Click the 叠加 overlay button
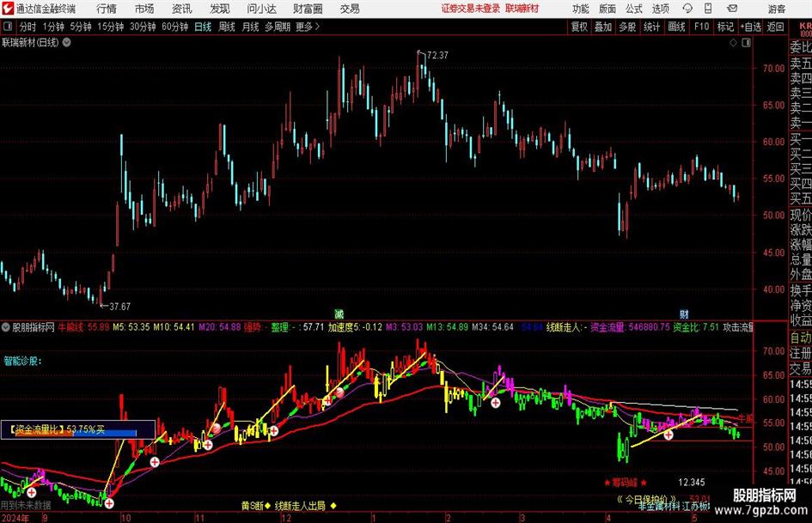This screenshot has width=812, height=523. 603,27
